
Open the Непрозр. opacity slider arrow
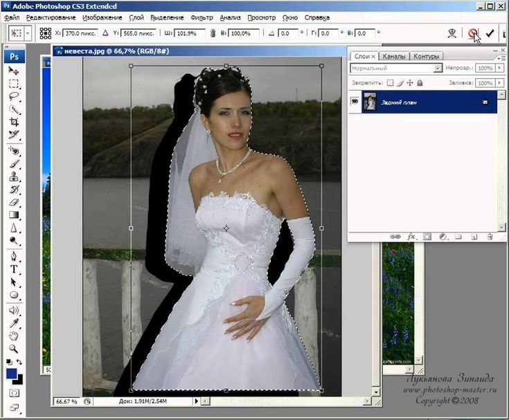[x=499, y=68]
